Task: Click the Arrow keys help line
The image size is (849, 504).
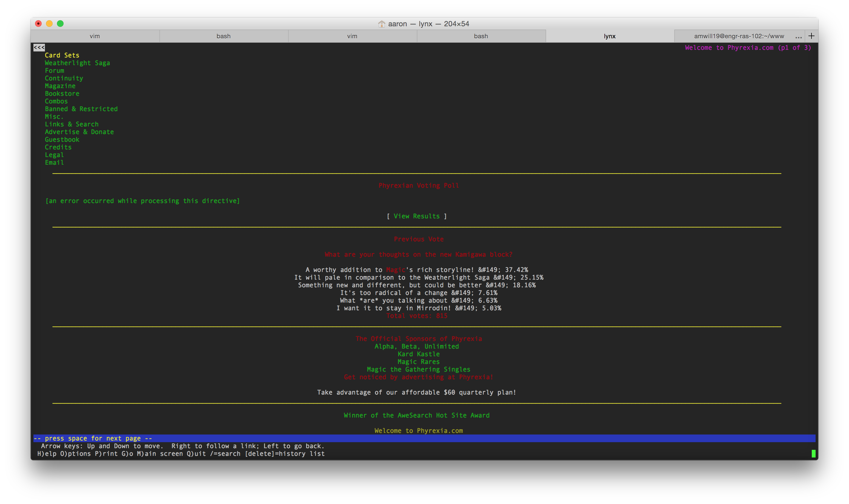Action: click(x=183, y=446)
